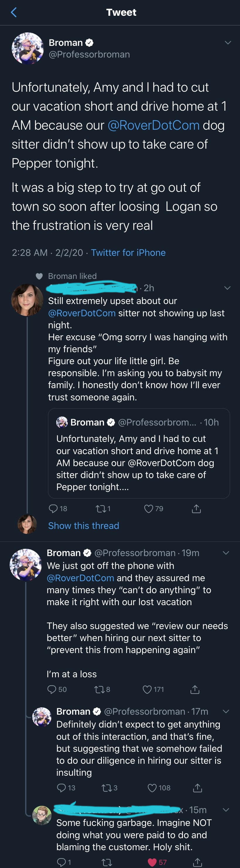Tap @RoverDotCom mention in main tweet
The width and height of the screenshot is (240, 868).
[154, 125]
